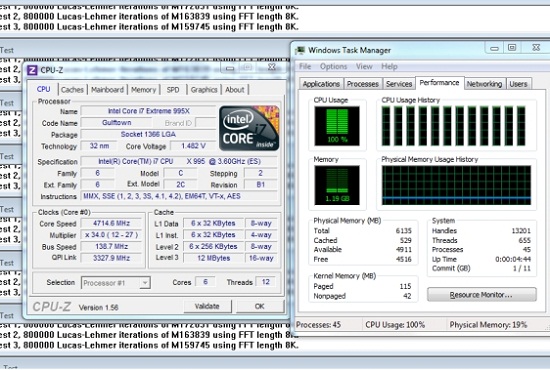Maximize the Windows Task Manager window
This screenshot has height=370, width=550.
(512, 48)
